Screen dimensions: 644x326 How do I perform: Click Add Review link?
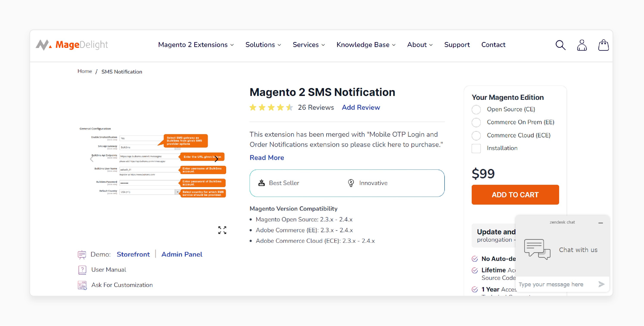coord(361,107)
